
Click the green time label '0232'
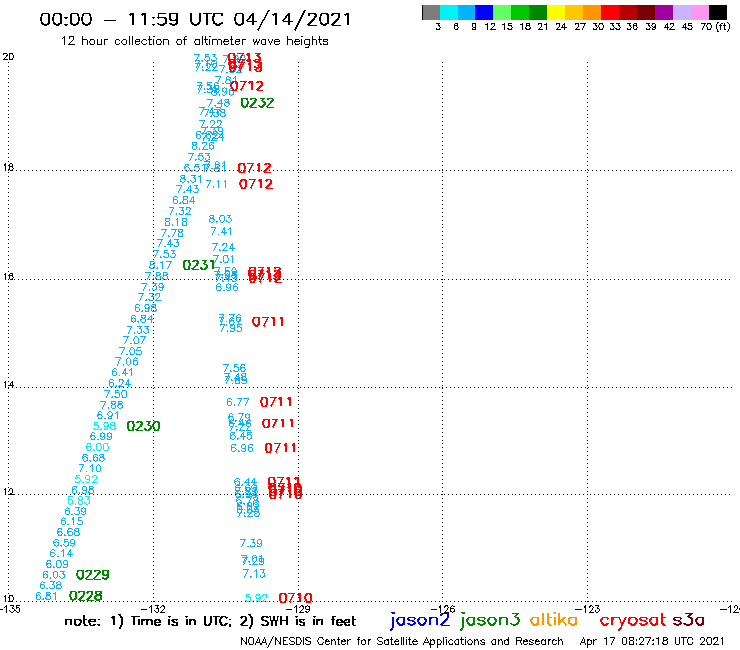tap(257, 103)
